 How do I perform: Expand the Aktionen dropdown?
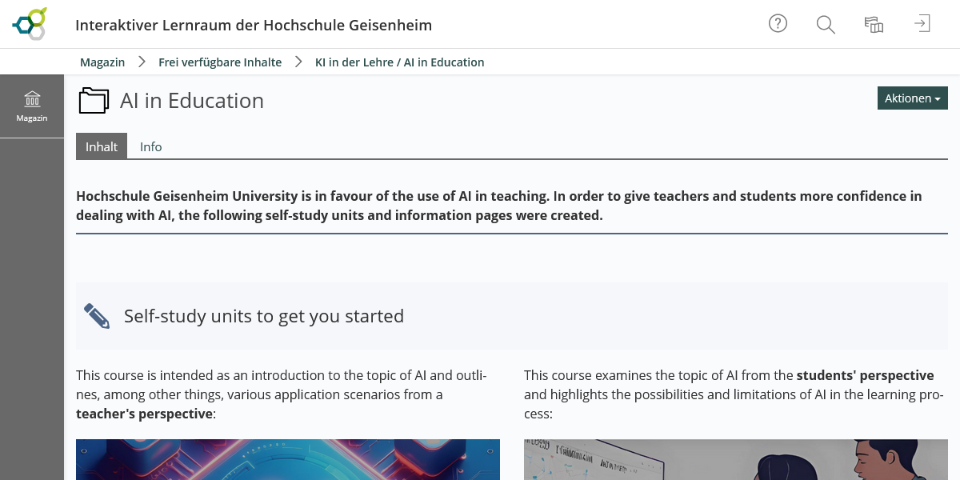(912, 98)
